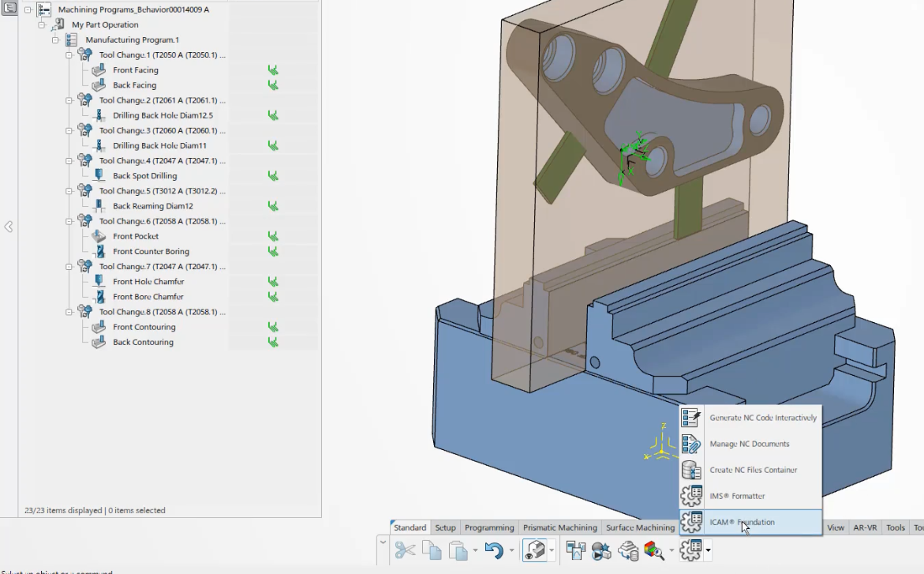Click the Cut scissors icon

pyautogui.click(x=405, y=550)
